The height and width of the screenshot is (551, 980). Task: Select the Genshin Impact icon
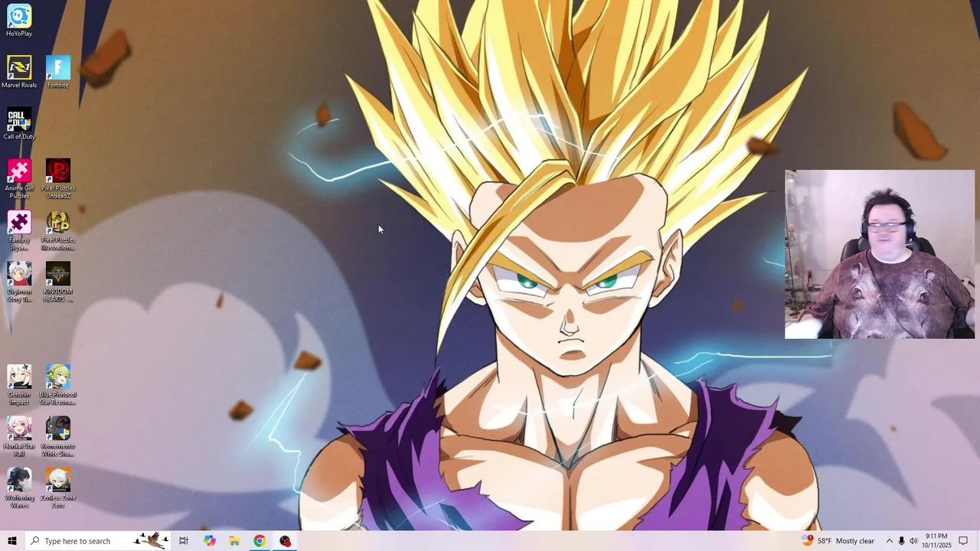click(19, 386)
